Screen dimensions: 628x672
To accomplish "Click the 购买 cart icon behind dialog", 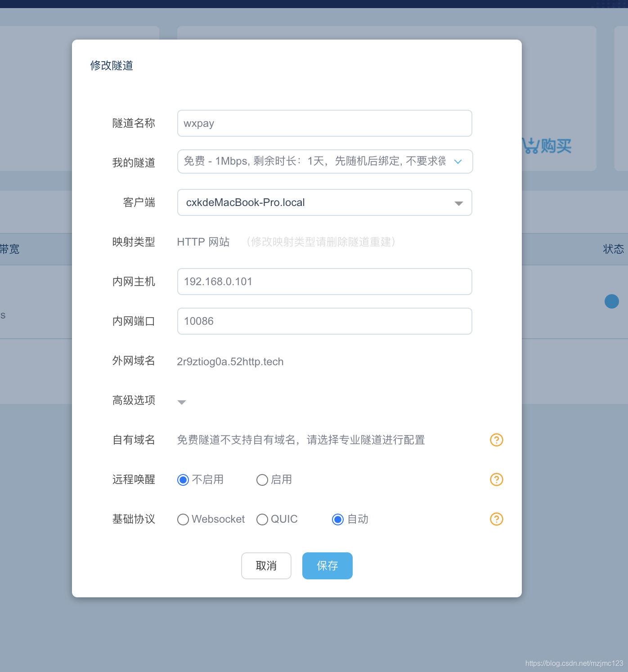I will point(547,146).
